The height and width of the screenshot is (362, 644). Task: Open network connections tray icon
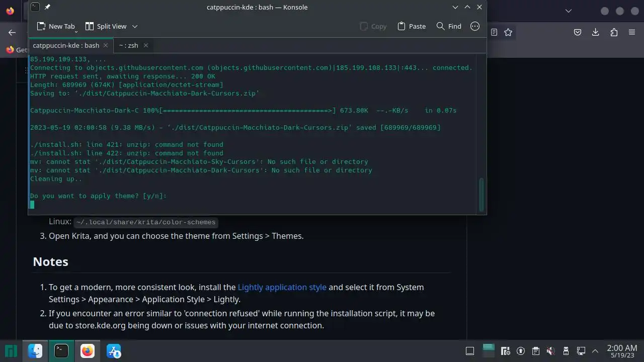point(581,351)
